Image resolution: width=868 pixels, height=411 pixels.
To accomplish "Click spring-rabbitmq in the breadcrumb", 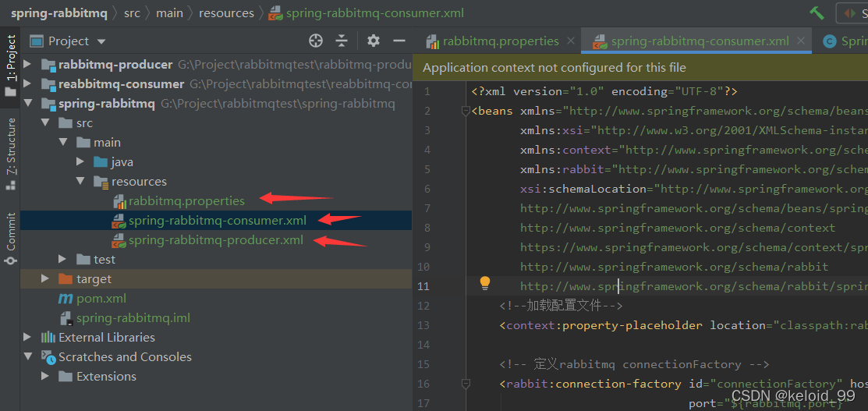I will (x=58, y=13).
